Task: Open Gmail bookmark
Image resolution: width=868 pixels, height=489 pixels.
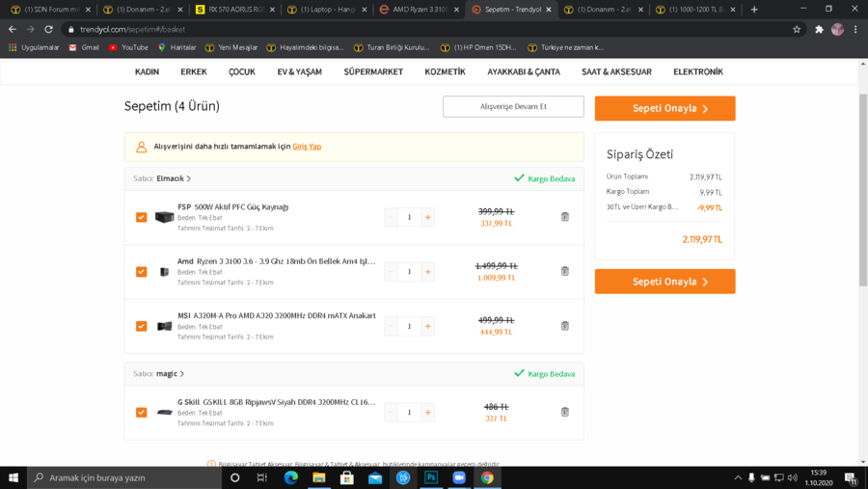Action: pos(84,47)
